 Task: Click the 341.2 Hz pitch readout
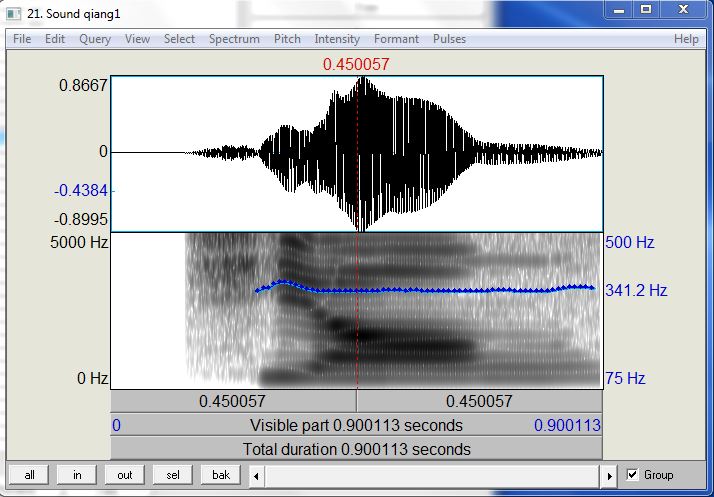pyautogui.click(x=636, y=290)
